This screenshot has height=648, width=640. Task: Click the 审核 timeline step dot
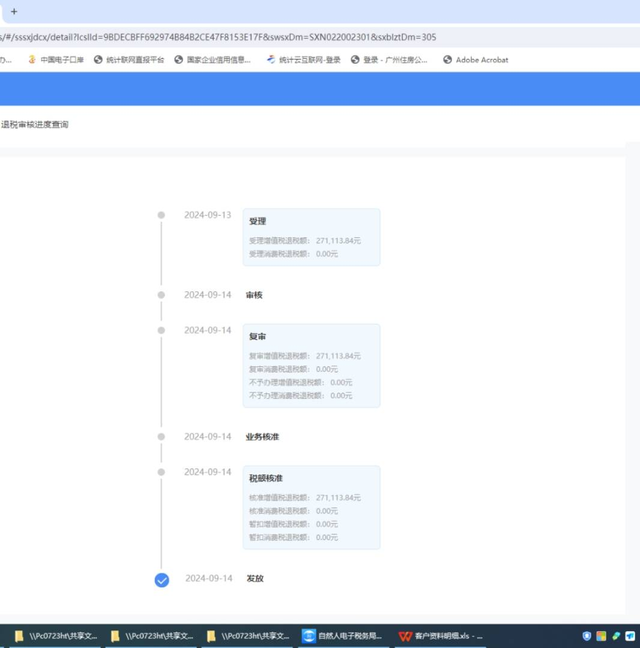tap(161, 295)
